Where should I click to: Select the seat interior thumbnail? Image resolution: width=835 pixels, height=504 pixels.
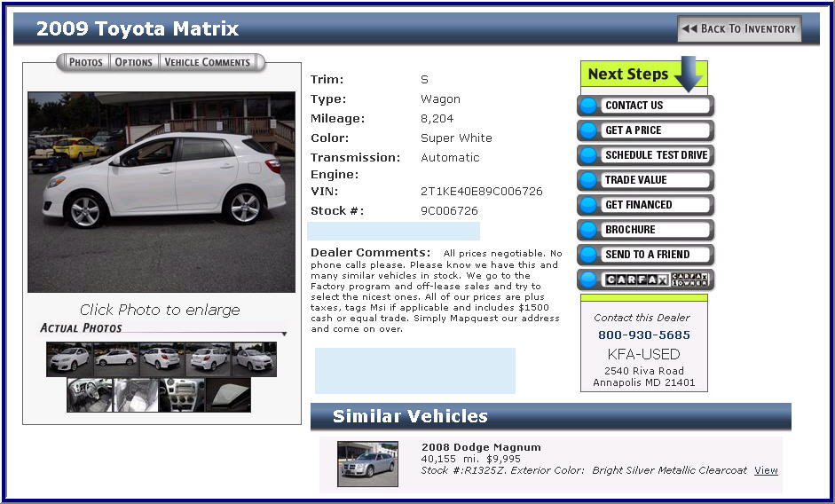136,395
